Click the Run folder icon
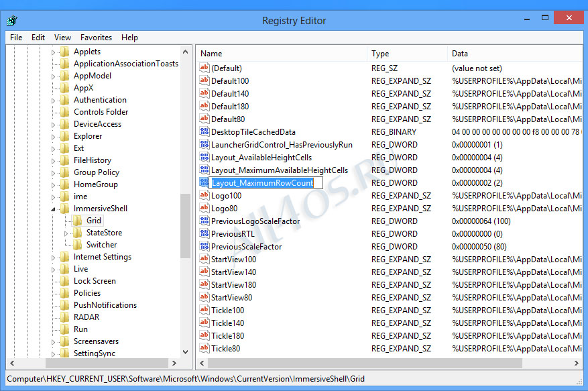The image size is (588, 391). (x=65, y=329)
